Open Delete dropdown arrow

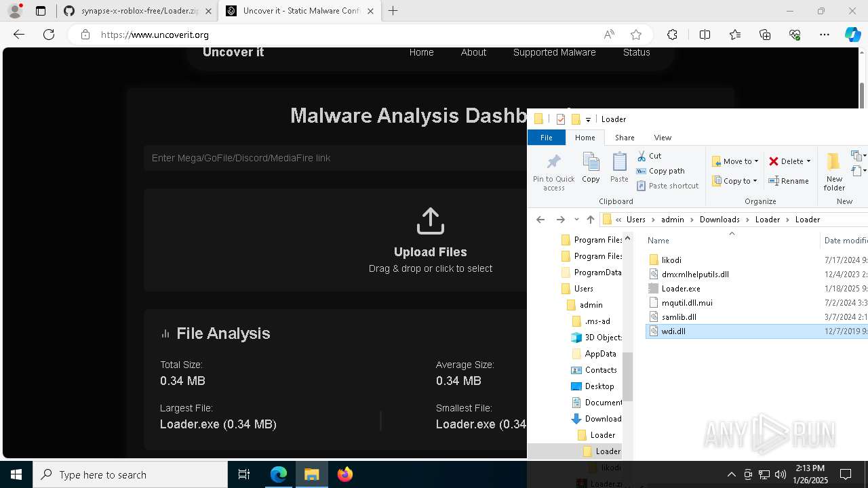[808, 161]
